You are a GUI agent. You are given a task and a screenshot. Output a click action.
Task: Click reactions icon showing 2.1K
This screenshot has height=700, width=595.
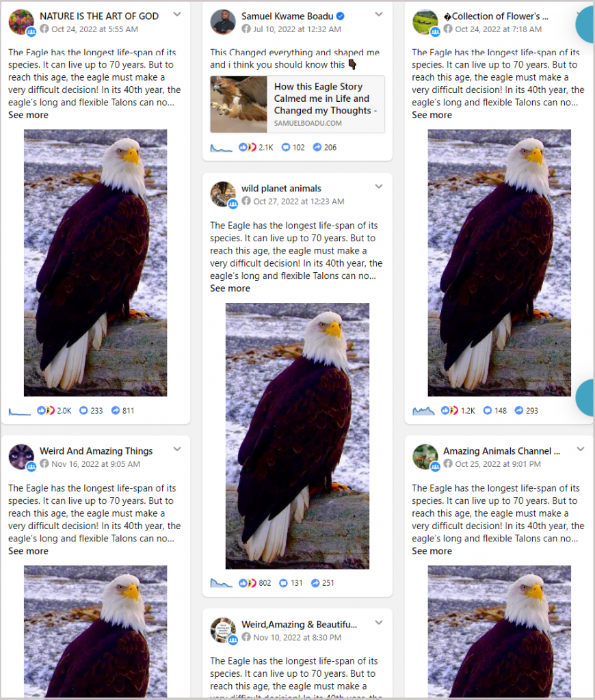(x=248, y=148)
